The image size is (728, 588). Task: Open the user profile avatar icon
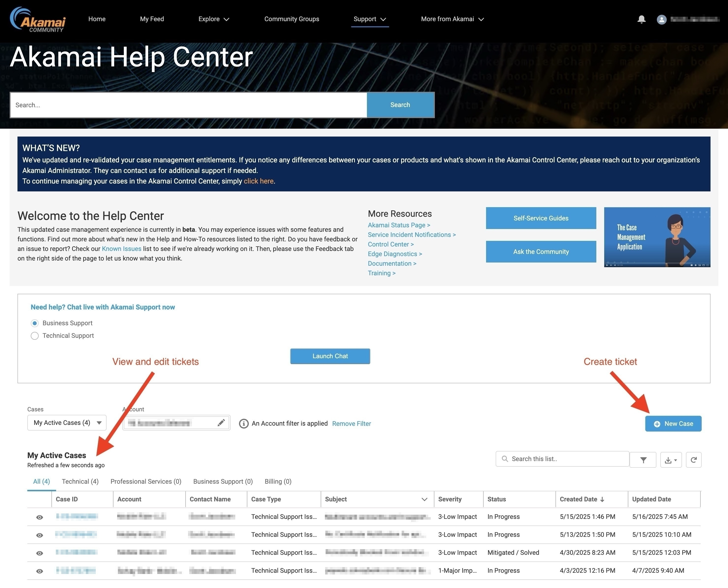[661, 19]
